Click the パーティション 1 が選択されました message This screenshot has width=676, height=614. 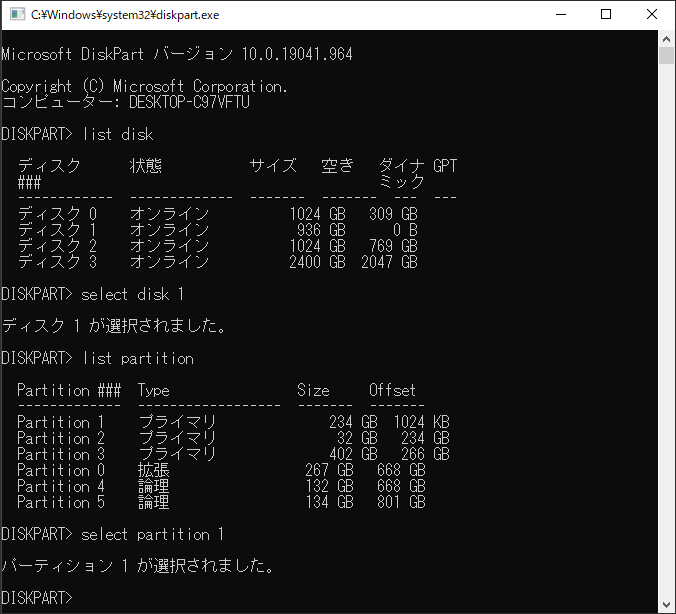(x=138, y=566)
